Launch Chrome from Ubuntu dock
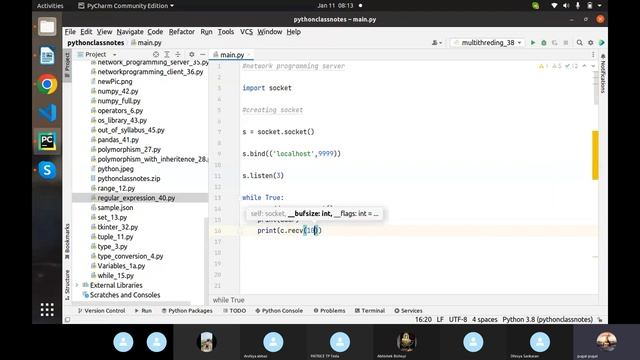 (x=47, y=84)
